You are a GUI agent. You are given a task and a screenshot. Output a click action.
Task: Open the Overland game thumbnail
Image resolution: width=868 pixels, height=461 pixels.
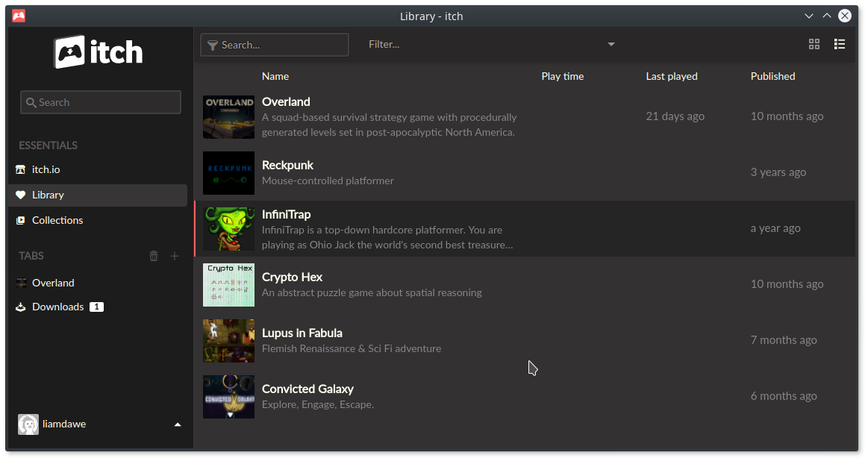coord(228,117)
